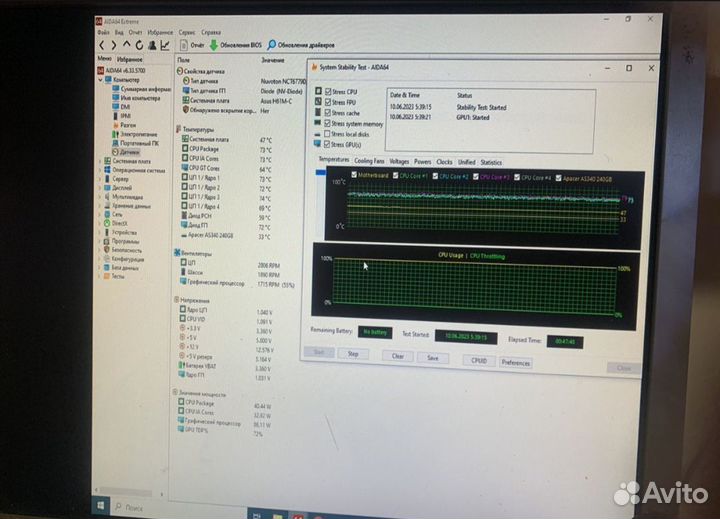
Task: Click the Stop button in stability test
Action: coord(353,354)
